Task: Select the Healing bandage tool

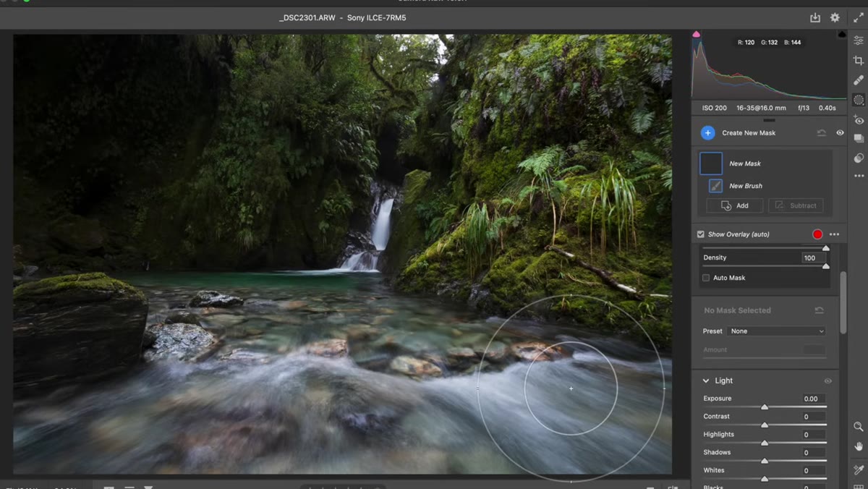Action: pos(859,80)
